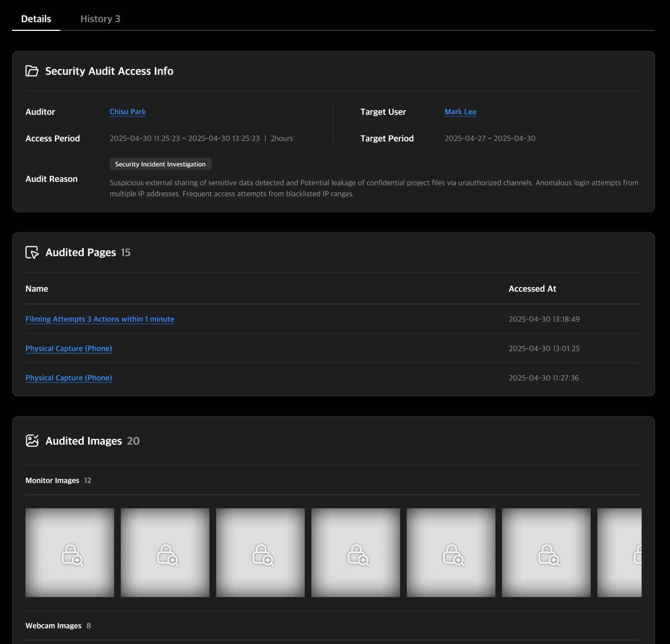Image resolution: width=670 pixels, height=644 pixels.
Task: Click the Audited Images picture icon
Action: point(32,441)
